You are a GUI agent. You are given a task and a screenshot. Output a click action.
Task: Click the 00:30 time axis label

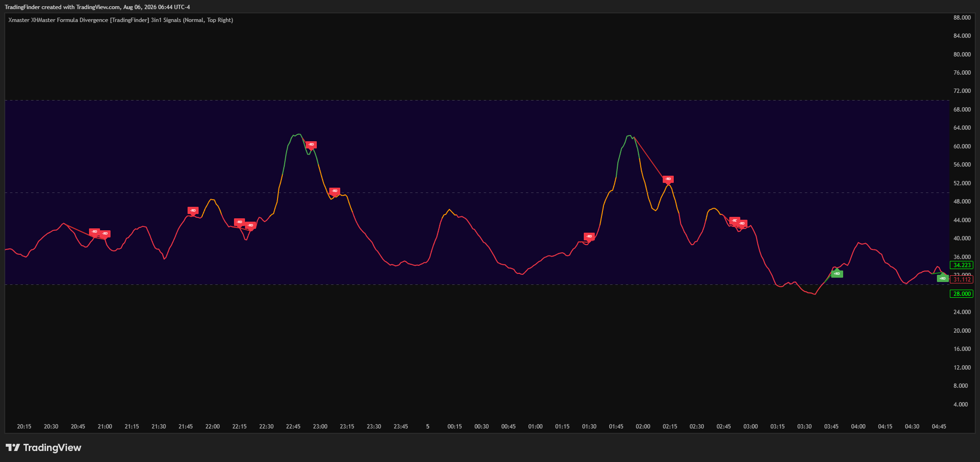pyautogui.click(x=481, y=427)
